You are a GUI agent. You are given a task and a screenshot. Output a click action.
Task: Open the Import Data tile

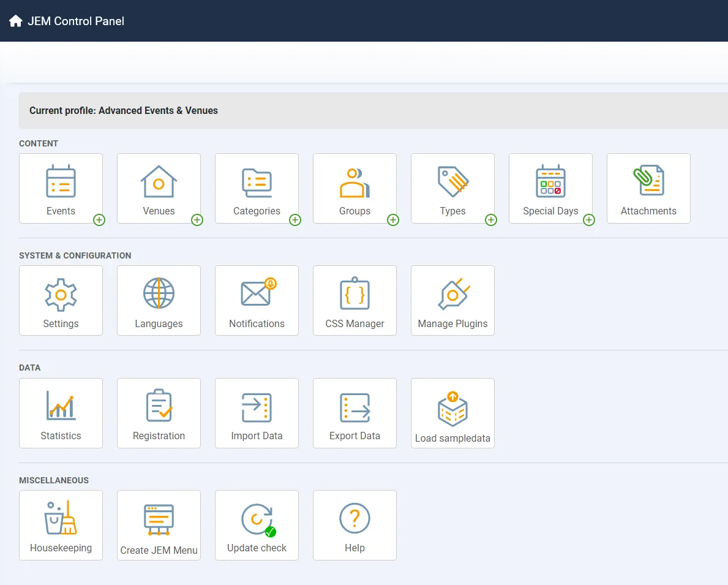(x=257, y=413)
